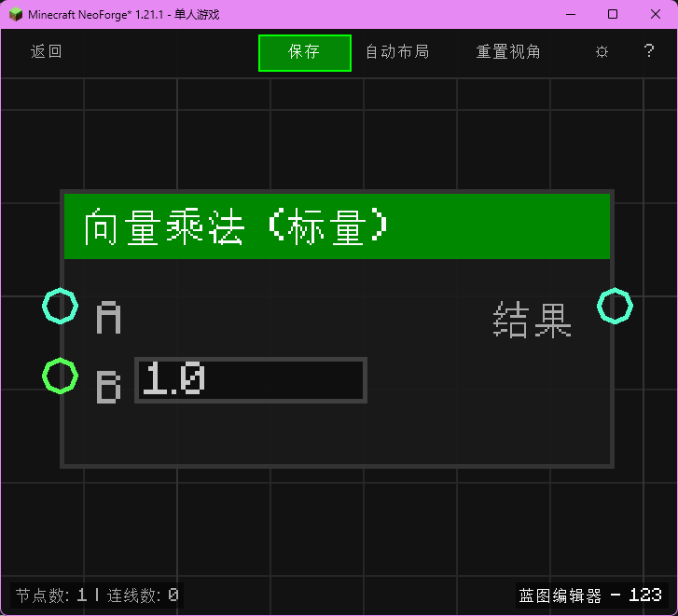Click the 结果 output label
This screenshot has height=616, width=678.
pyautogui.click(x=532, y=320)
